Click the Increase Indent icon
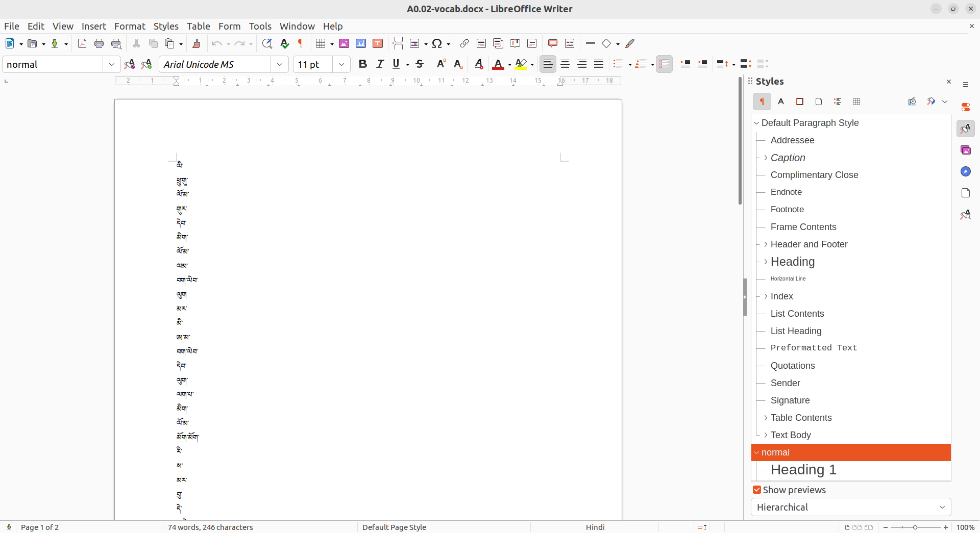This screenshot has height=533, width=980. click(x=685, y=64)
